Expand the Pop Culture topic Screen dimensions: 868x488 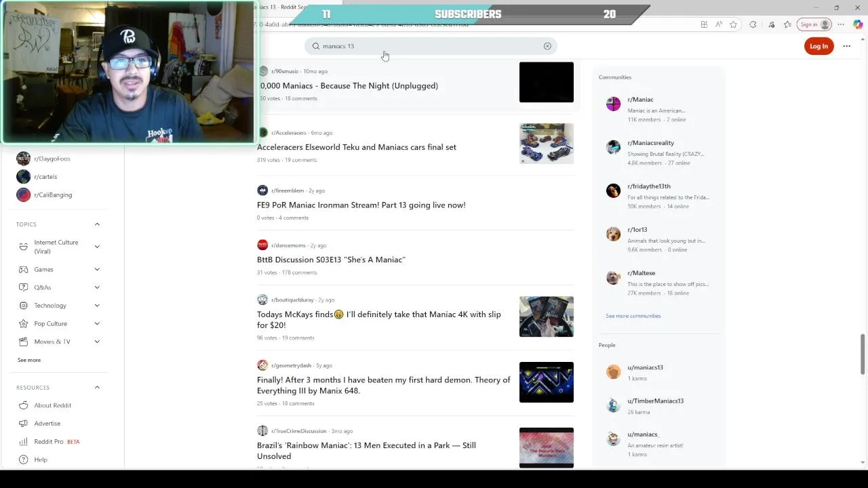point(97,324)
